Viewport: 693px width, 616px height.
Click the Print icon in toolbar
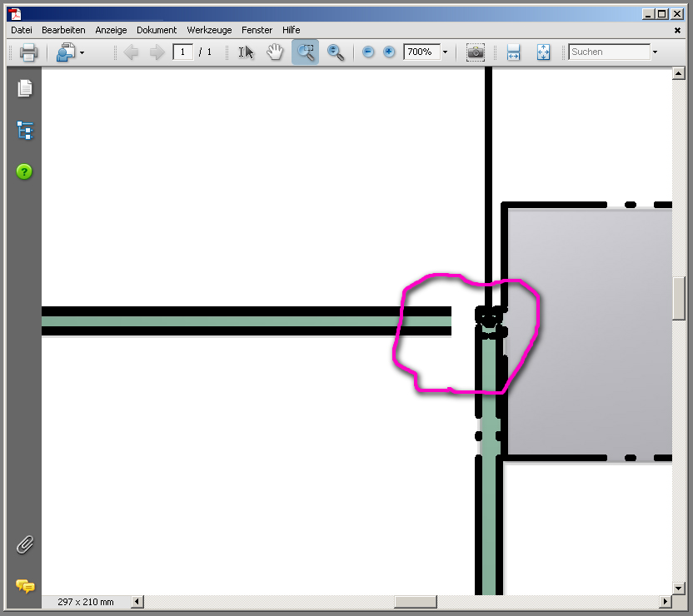(x=28, y=52)
